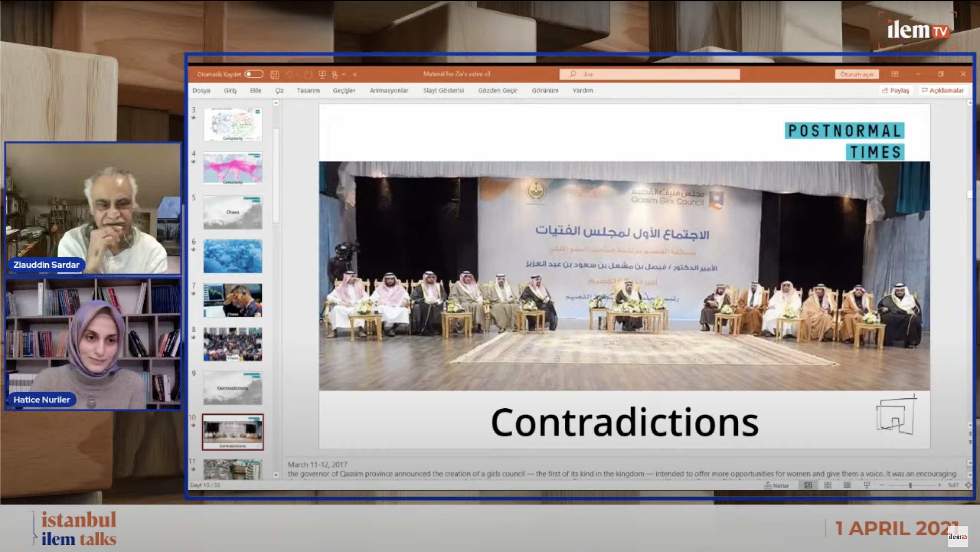Switch to Slide Sorter view icon
The image size is (980, 552).
827,485
